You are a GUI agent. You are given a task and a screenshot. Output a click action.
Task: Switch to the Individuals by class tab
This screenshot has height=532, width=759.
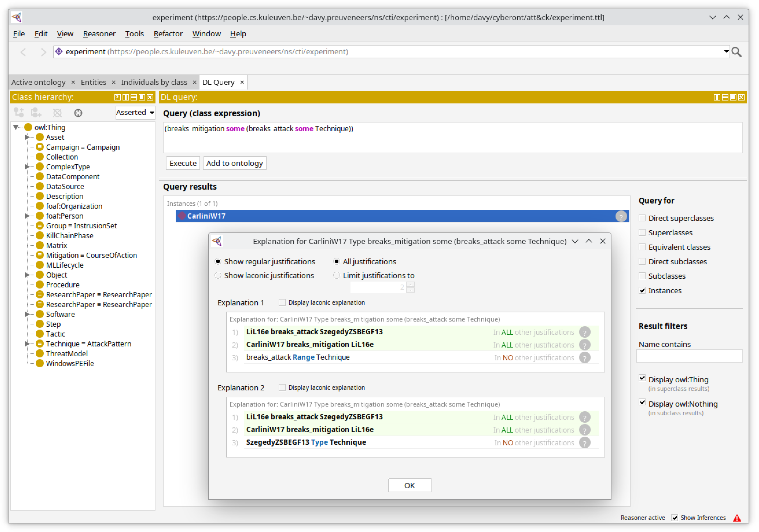pyautogui.click(x=154, y=82)
